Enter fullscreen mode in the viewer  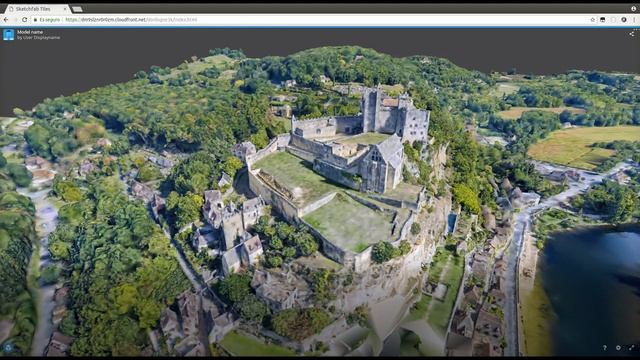pos(631,348)
